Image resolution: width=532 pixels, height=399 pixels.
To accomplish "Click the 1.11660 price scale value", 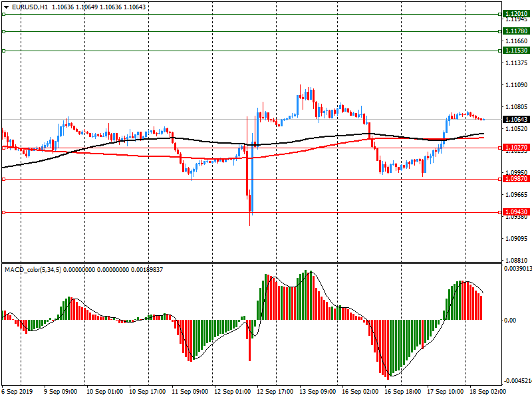I will [517, 41].
